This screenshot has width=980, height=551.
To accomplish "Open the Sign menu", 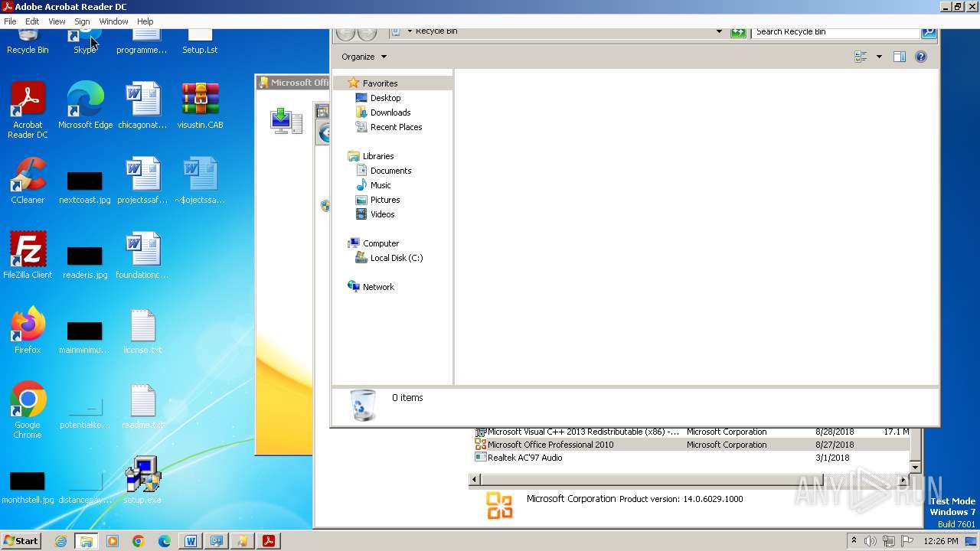I will click(82, 21).
